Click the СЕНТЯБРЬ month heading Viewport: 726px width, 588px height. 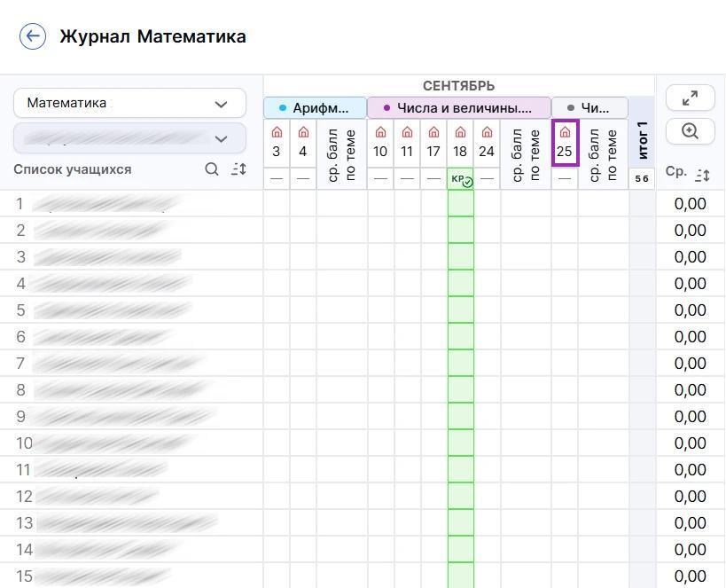(459, 86)
